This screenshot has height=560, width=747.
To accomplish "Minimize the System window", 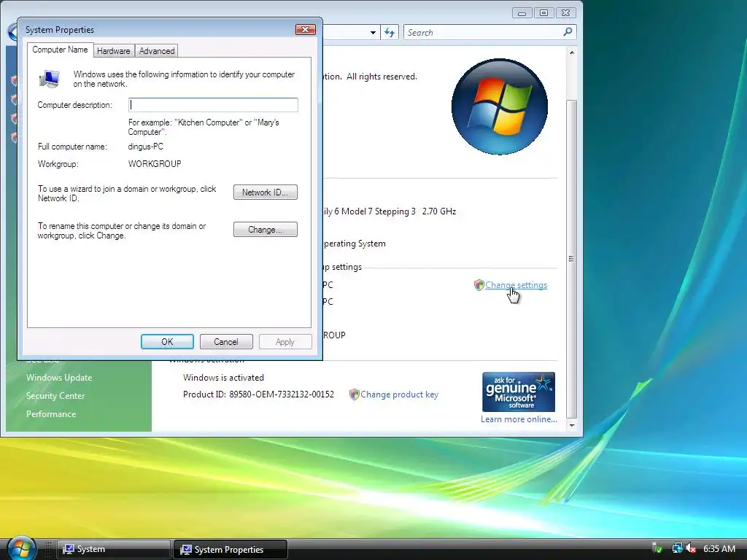I will click(522, 13).
